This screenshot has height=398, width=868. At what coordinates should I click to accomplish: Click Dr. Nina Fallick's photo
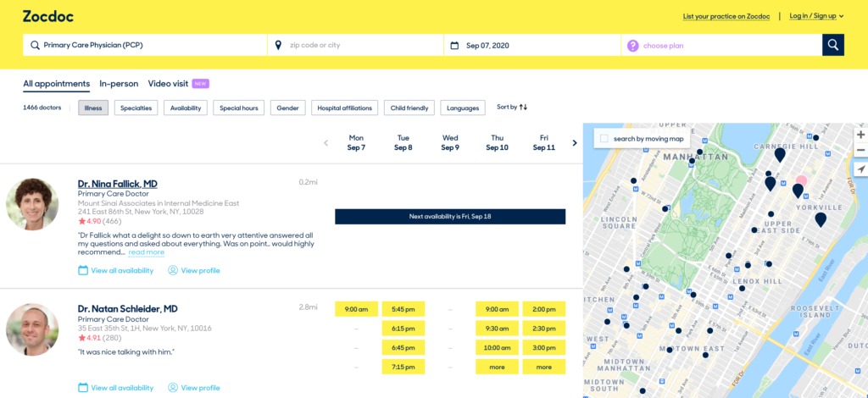[32, 204]
